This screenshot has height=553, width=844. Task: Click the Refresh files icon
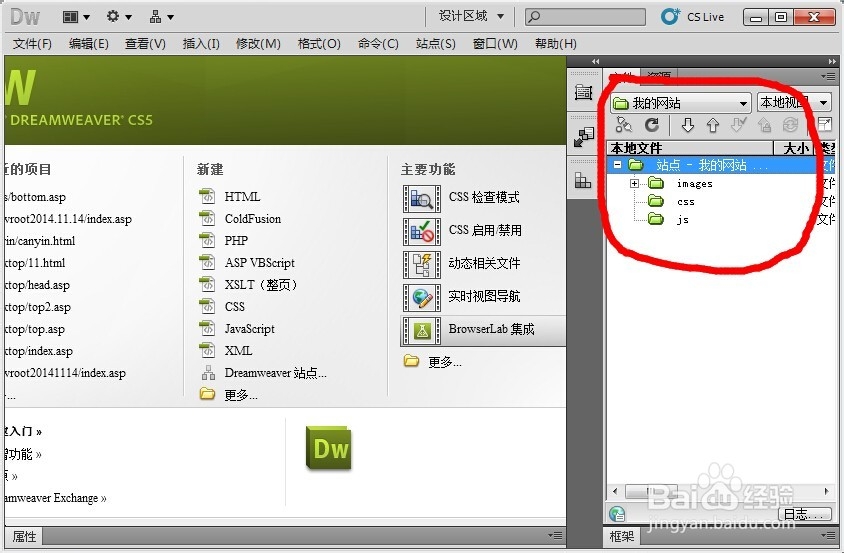click(x=652, y=125)
